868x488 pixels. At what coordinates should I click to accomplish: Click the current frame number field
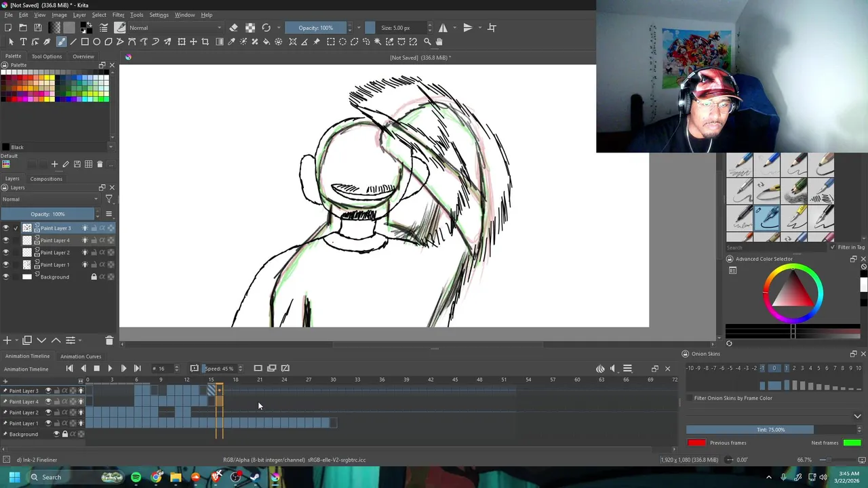click(162, 369)
